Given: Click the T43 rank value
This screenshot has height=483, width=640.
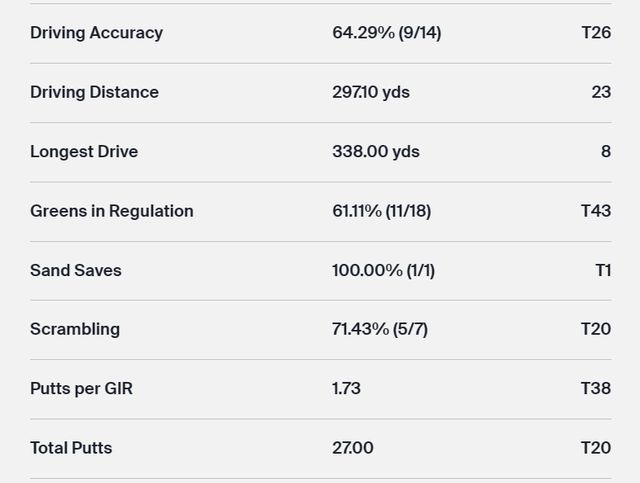Looking at the screenshot, I should pos(596,211).
